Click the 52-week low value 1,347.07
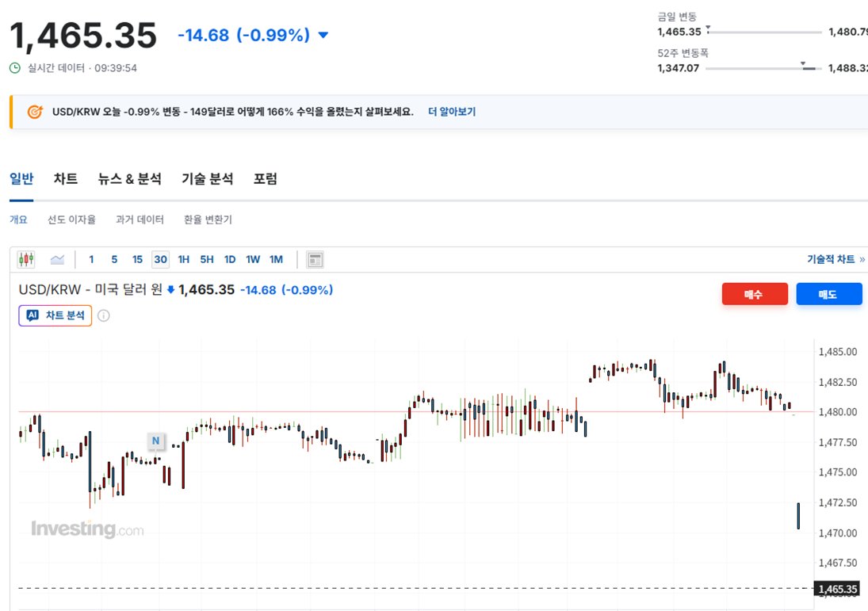The image size is (868, 611). (x=678, y=68)
